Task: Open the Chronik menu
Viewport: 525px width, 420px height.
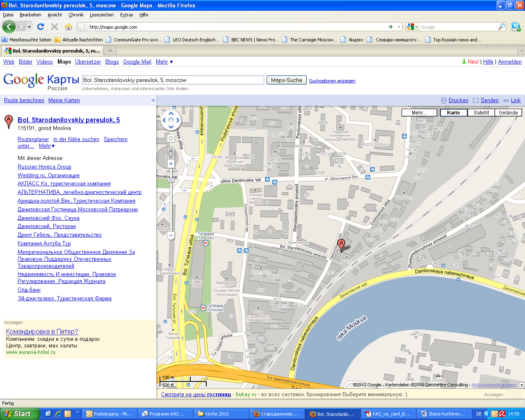Action: click(76, 15)
